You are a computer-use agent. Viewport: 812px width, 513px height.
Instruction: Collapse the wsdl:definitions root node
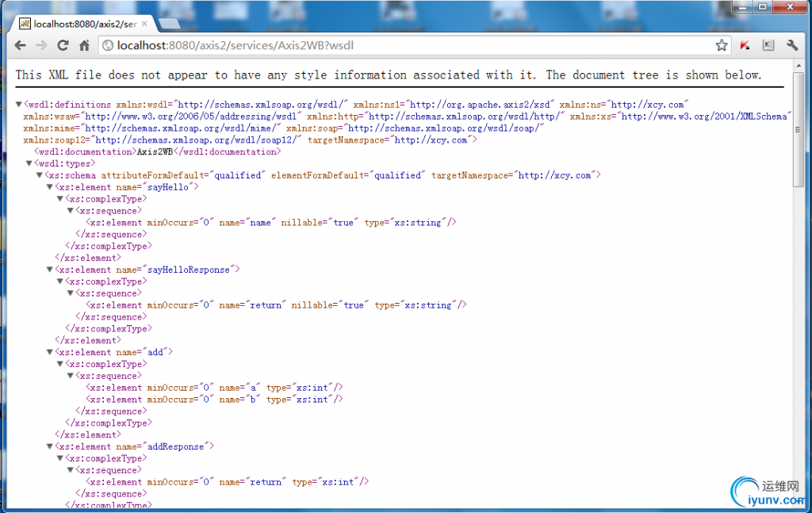click(x=19, y=105)
